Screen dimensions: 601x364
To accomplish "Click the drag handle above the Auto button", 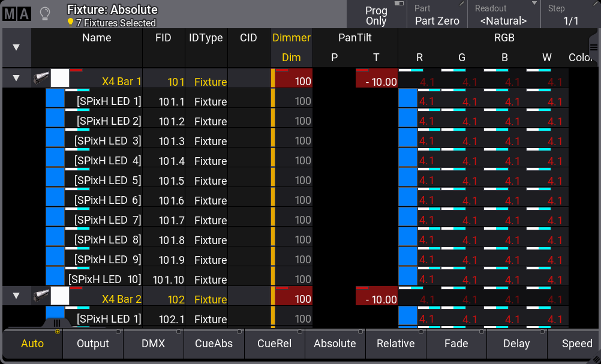I will click(x=57, y=323).
